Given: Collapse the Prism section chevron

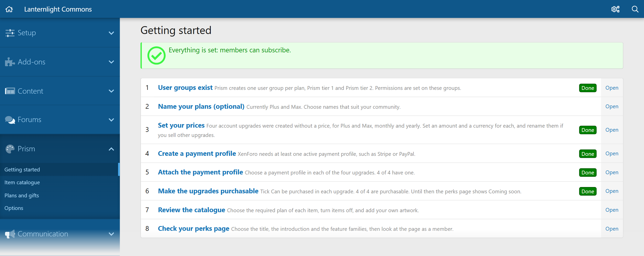Looking at the screenshot, I should [111, 149].
